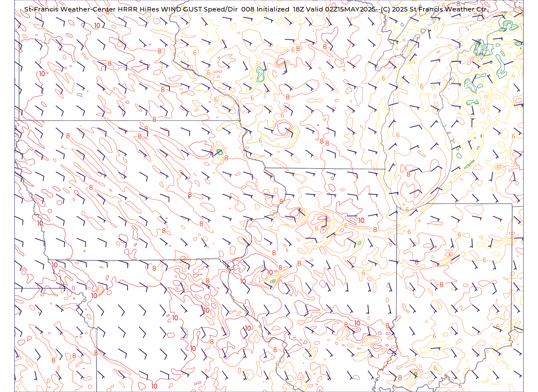Click the 'St-Francis Weather-Center' title text
Image resolution: width=538 pixels, height=392 pixels.
[x=70, y=9]
